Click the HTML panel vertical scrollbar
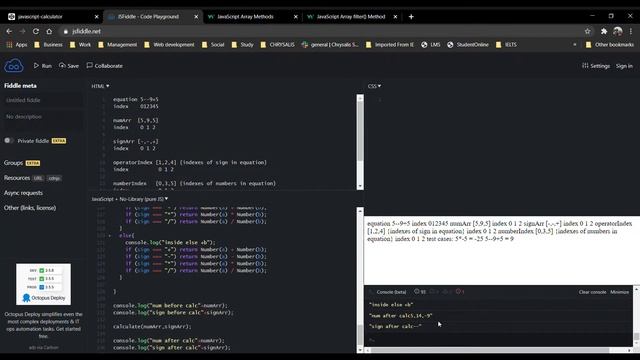Image resolution: width=640 pixels, height=360 pixels. click(x=360, y=142)
